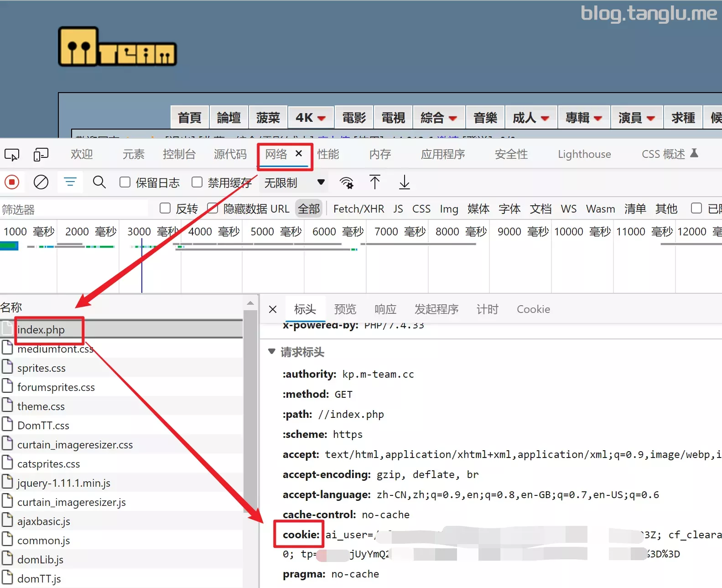Open network conditions wifi icon
This screenshot has height=588, width=722.
pyautogui.click(x=347, y=182)
